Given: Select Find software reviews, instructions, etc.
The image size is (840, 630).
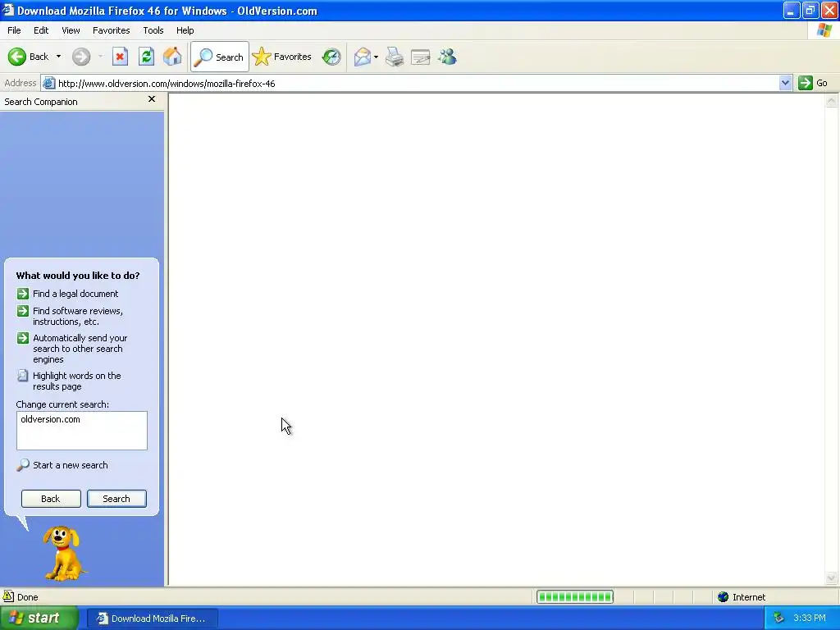Looking at the screenshot, I should (78, 316).
